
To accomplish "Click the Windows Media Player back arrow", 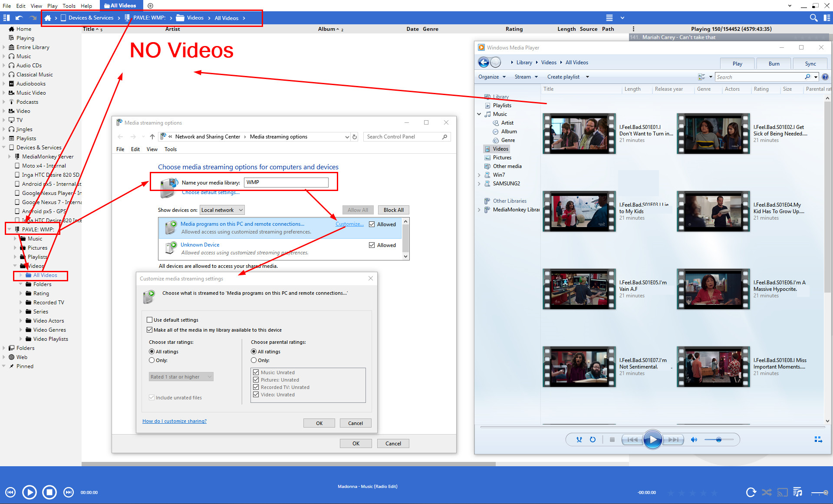I will [x=484, y=63].
